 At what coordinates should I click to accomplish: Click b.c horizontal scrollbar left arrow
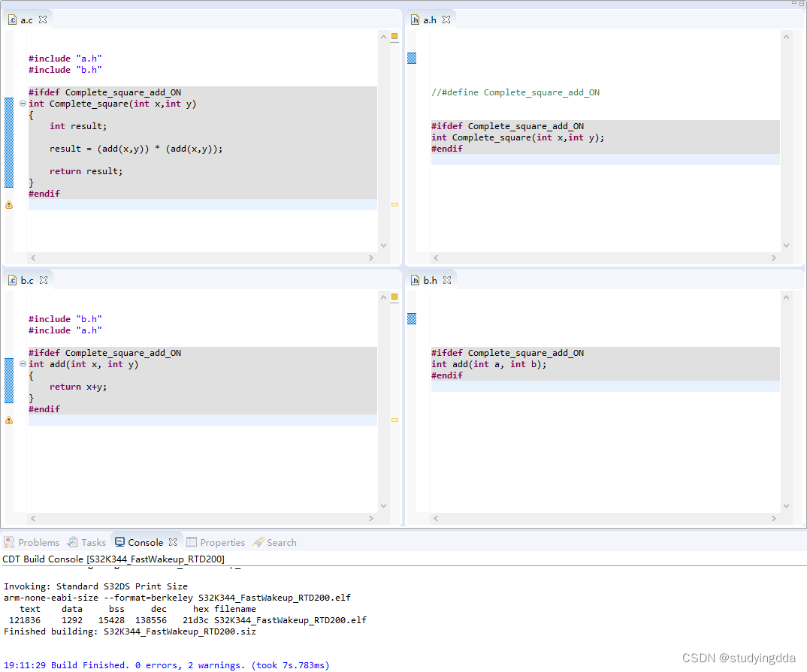pos(33,518)
